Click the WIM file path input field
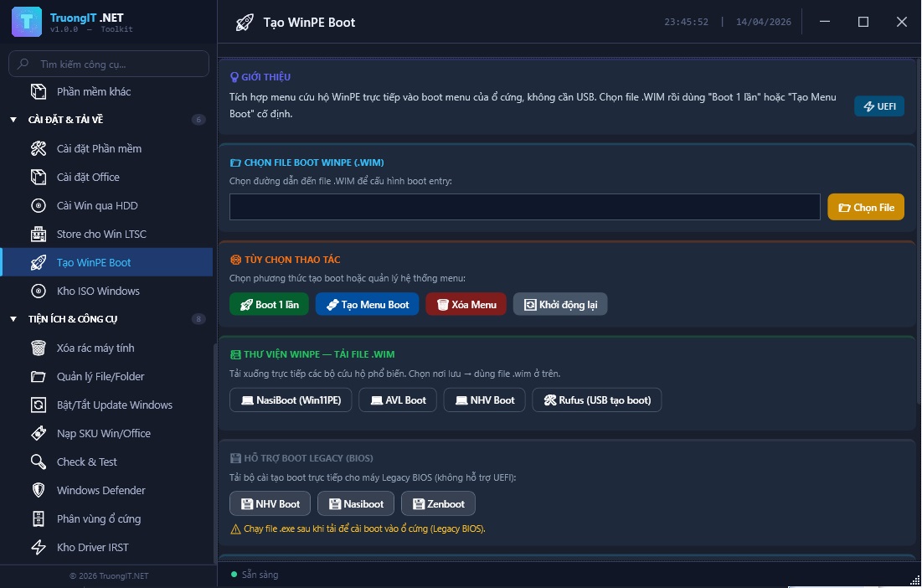922x588 pixels. [x=524, y=207]
